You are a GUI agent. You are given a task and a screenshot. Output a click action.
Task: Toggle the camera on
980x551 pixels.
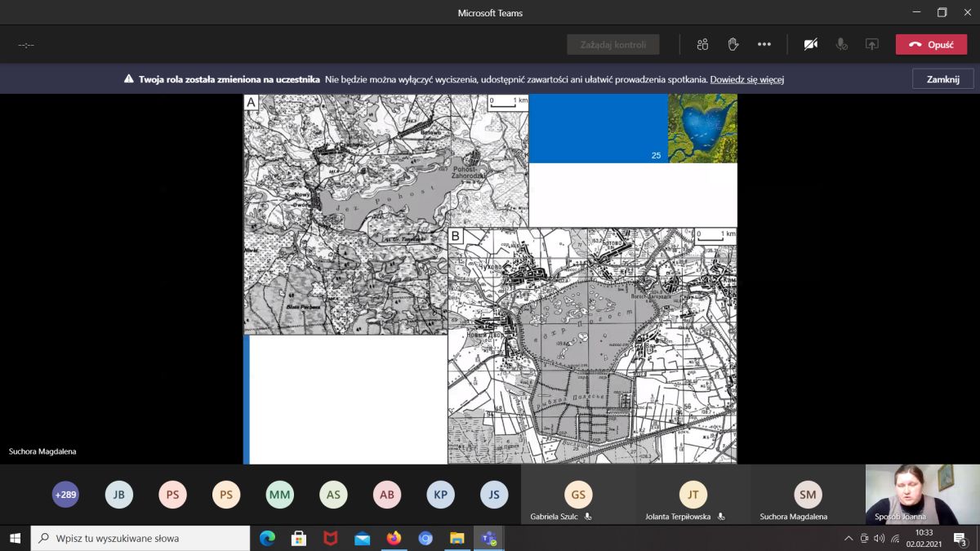coord(810,45)
